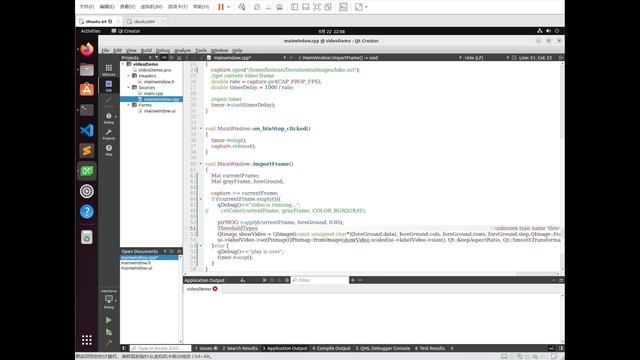
Task: Open Trash from the dock
Action: [x=87, y=237]
